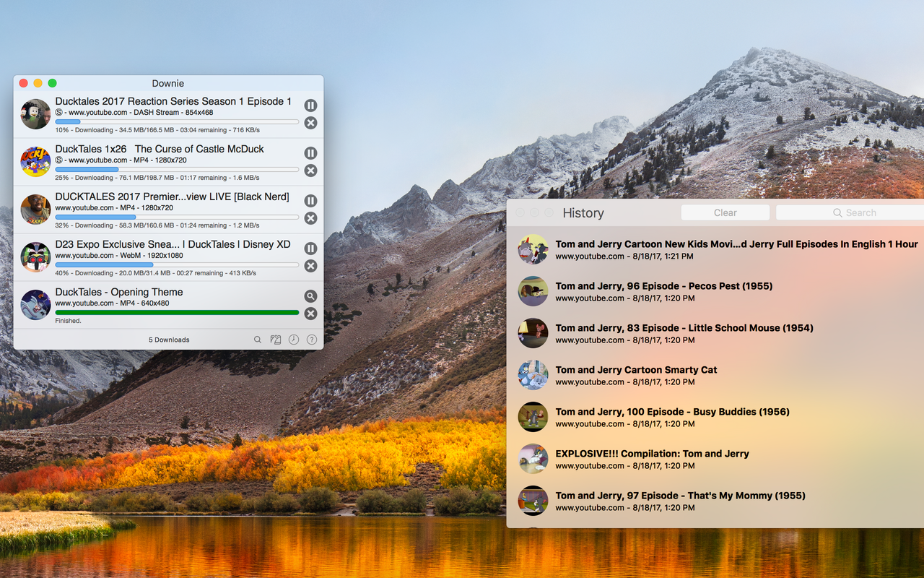Click the History window title

click(x=583, y=213)
